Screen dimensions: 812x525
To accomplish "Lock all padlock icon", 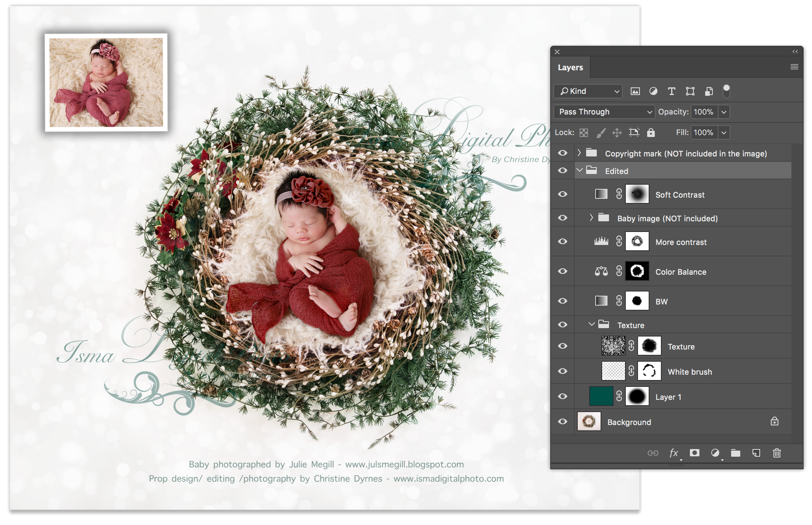I will click(x=651, y=132).
